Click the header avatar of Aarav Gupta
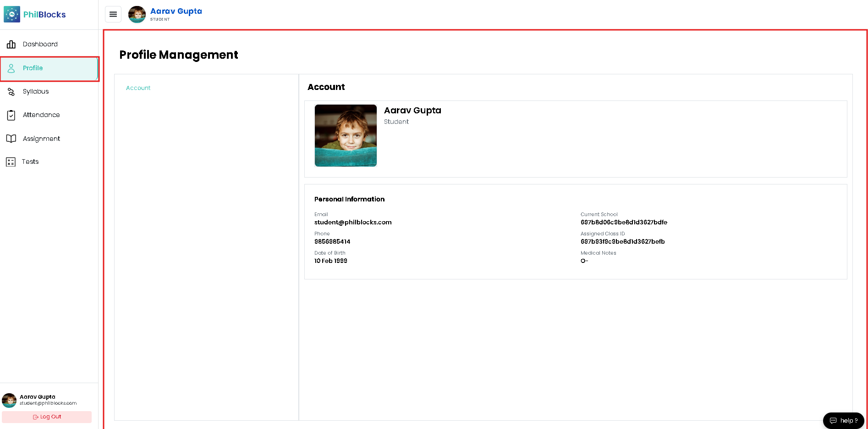 click(137, 14)
